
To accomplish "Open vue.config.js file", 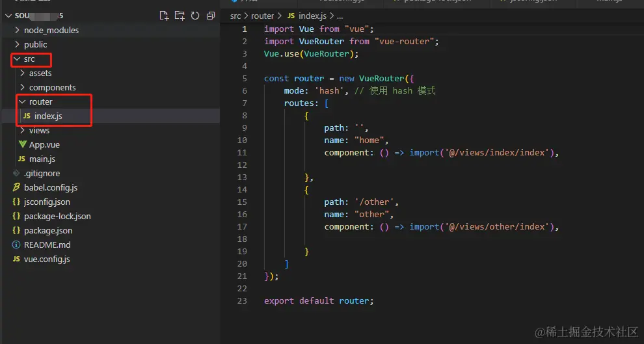I will click(47, 259).
